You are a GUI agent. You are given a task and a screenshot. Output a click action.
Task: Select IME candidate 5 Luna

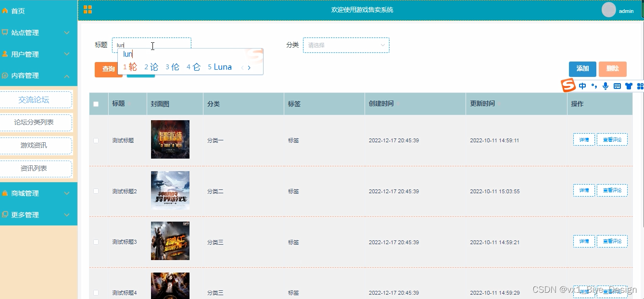(220, 67)
